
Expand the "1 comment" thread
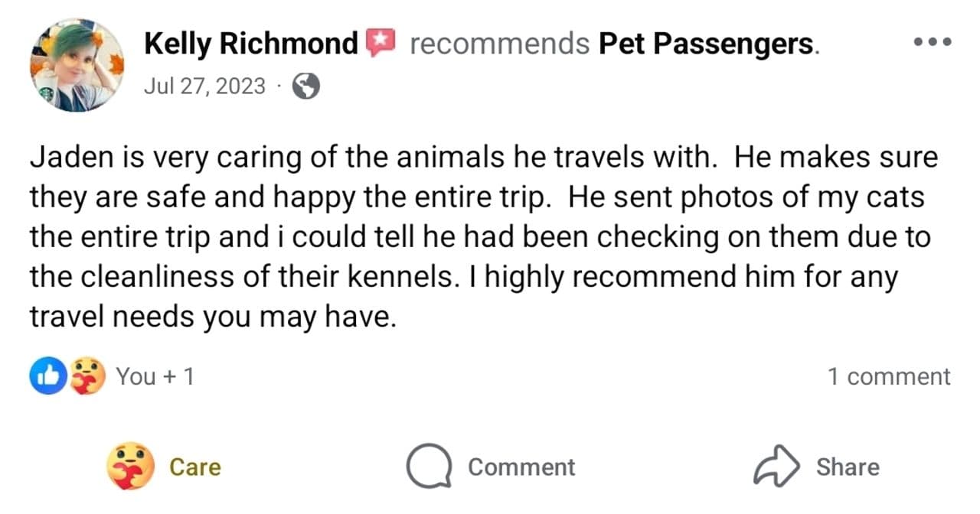point(888,376)
